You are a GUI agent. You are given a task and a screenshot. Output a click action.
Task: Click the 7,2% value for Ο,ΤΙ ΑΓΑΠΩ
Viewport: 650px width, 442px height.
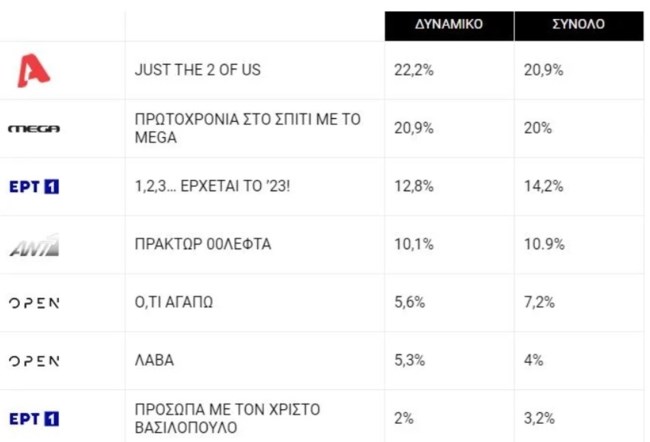click(x=539, y=302)
